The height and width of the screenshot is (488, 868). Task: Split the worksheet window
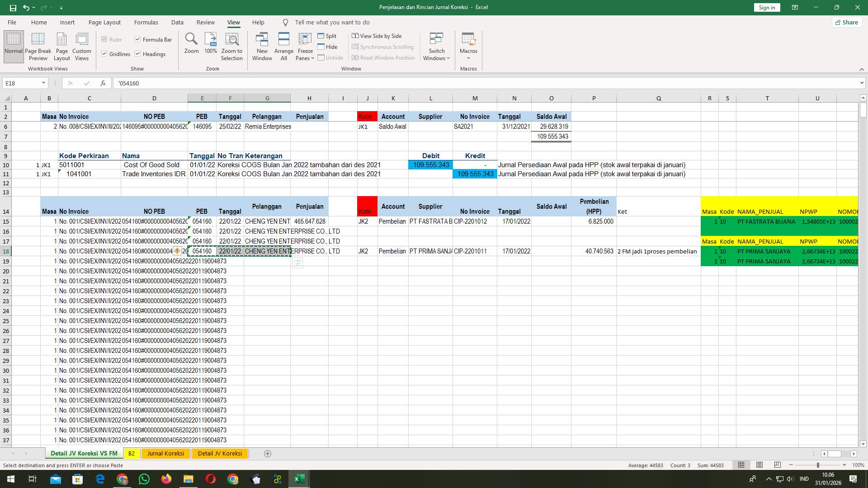(327, 36)
